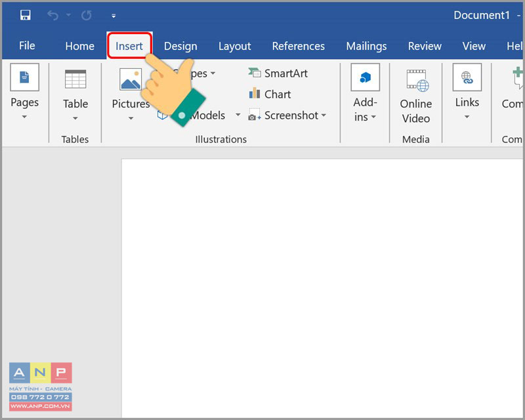Click the Tables group label
This screenshot has height=420, width=525.
point(75,139)
